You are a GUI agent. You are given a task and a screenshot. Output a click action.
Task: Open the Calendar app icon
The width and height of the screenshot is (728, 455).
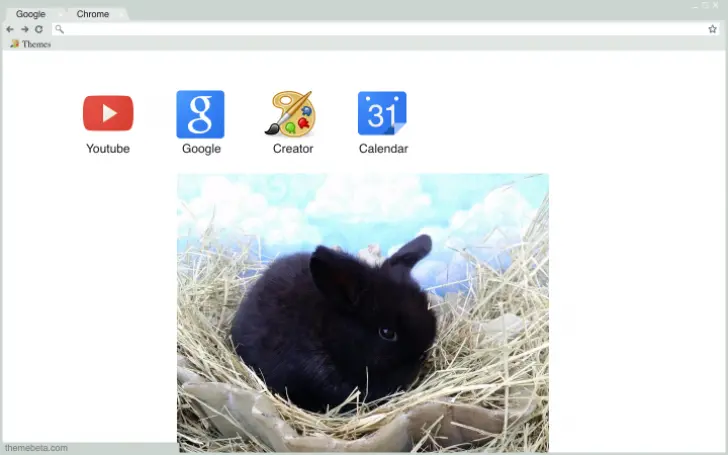[382, 113]
